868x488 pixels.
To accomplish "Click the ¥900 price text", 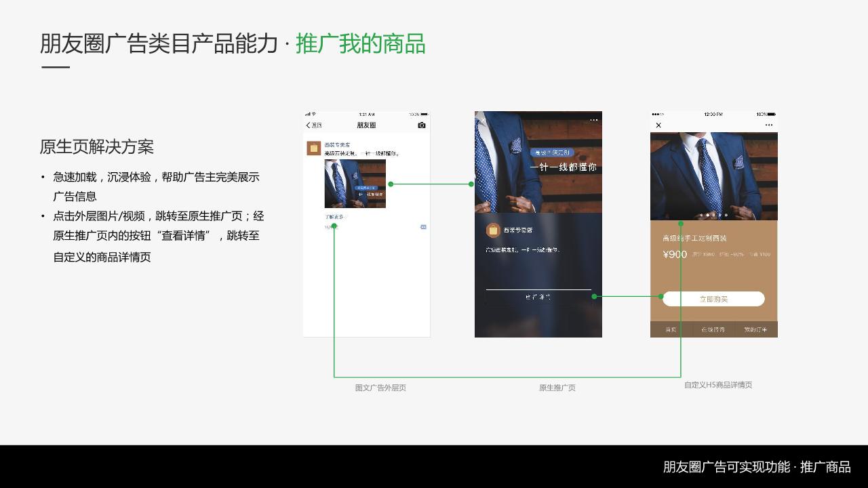I will 675,254.
